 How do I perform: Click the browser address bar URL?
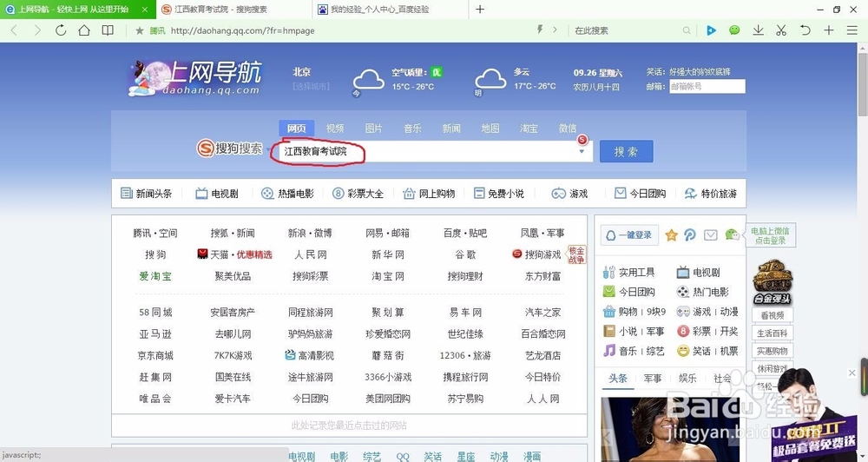(242, 30)
